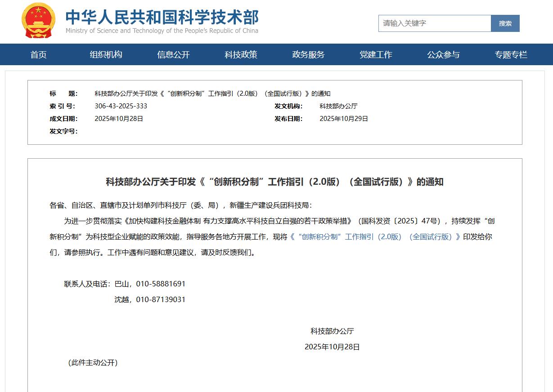Click contact 沈越's phone number 010-87139031
Screen dimensions: 553x392
161,300
